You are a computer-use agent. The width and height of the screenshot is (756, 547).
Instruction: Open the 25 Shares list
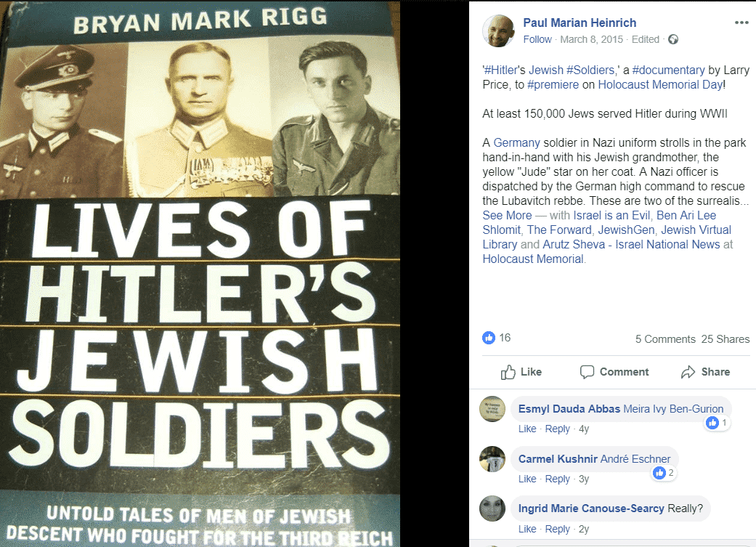(x=725, y=339)
